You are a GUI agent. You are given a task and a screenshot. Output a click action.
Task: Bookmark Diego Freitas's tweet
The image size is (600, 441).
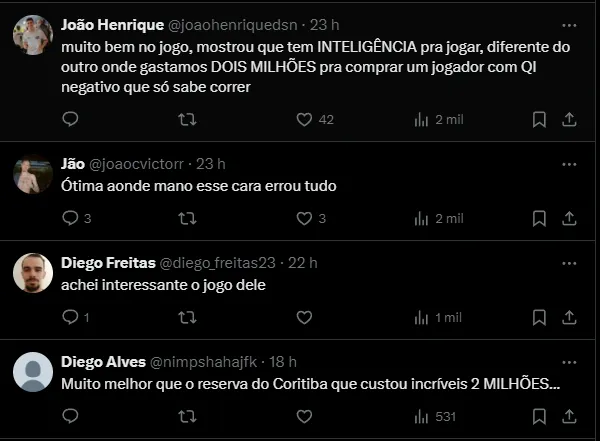click(539, 317)
